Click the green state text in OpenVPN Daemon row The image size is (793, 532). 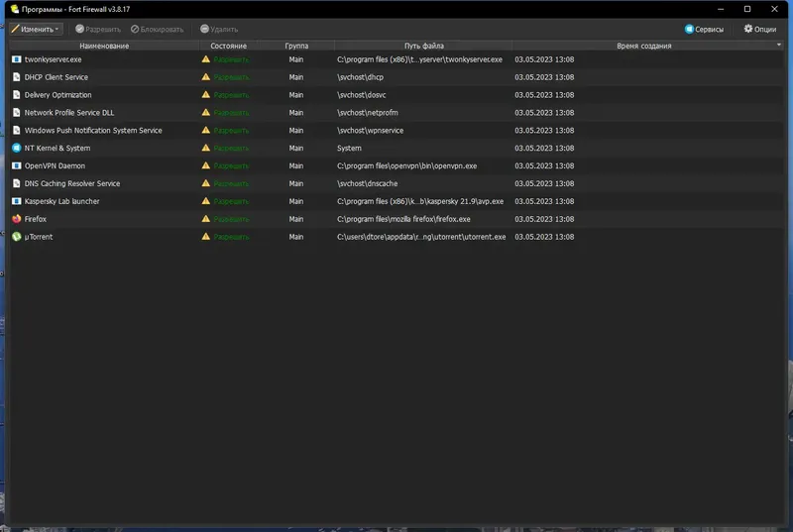coord(231,165)
